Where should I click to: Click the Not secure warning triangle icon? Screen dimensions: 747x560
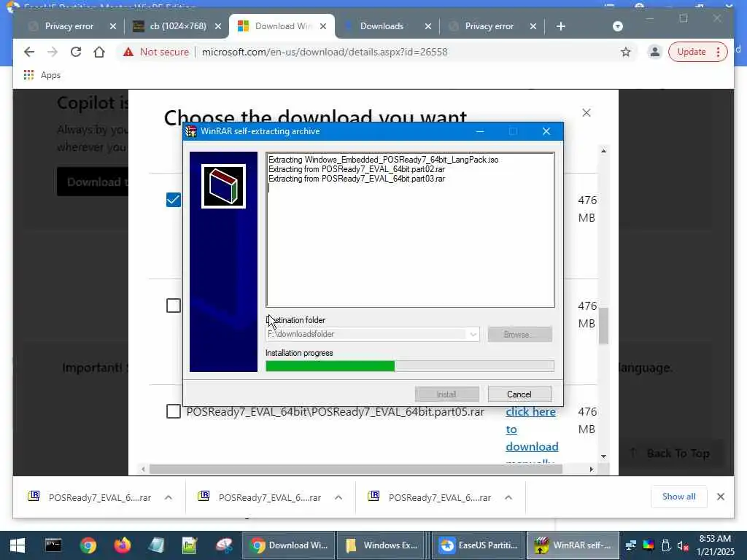coord(128,52)
